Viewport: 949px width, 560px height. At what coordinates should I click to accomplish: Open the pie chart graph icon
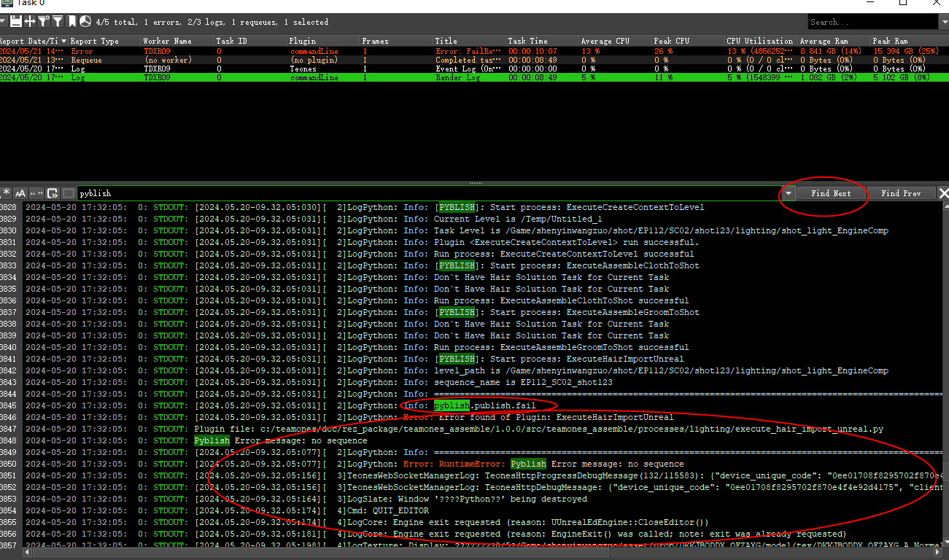[85, 22]
